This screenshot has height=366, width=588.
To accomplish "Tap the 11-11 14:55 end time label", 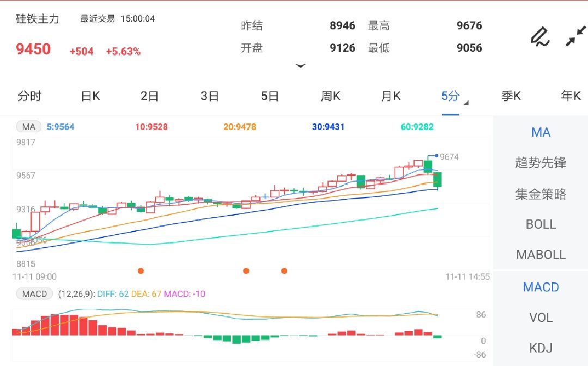I will point(467,277).
